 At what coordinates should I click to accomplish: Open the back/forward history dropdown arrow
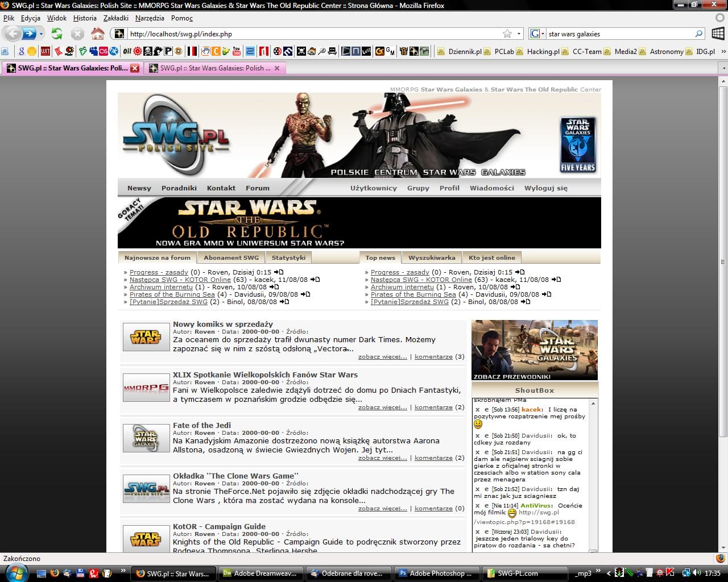[41, 34]
